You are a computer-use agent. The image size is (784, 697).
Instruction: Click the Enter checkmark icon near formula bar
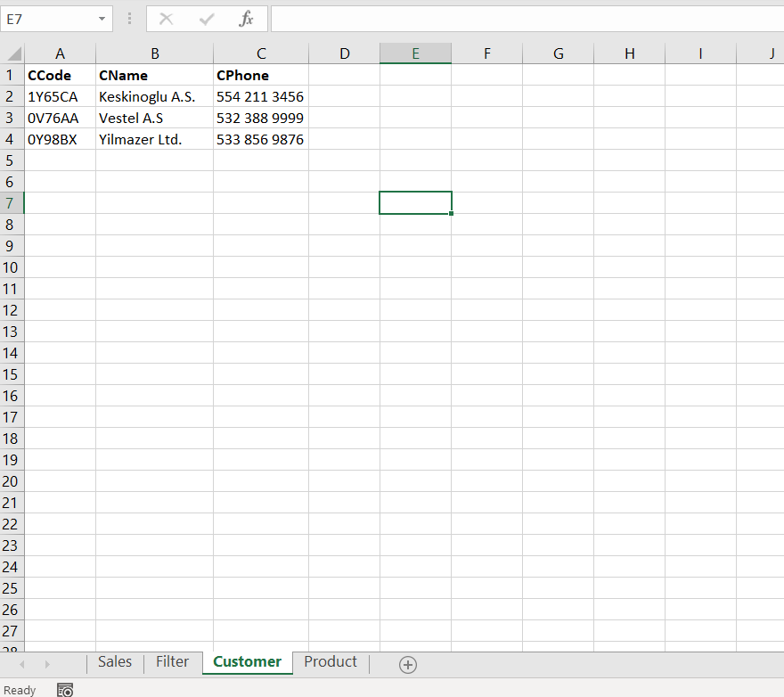[205, 19]
